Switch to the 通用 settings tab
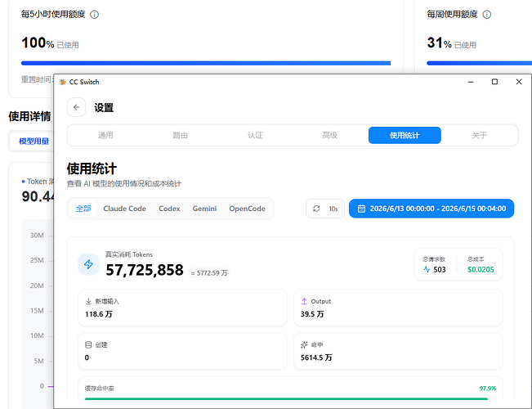532x409 pixels. pos(105,135)
